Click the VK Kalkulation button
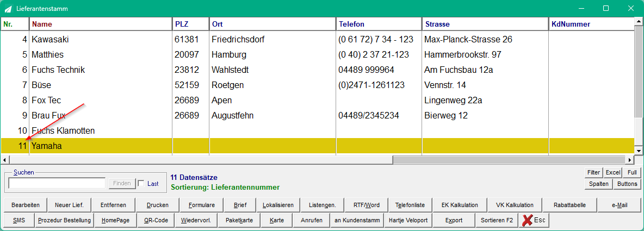The height and width of the screenshot is (231, 644). click(x=515, y=205)
